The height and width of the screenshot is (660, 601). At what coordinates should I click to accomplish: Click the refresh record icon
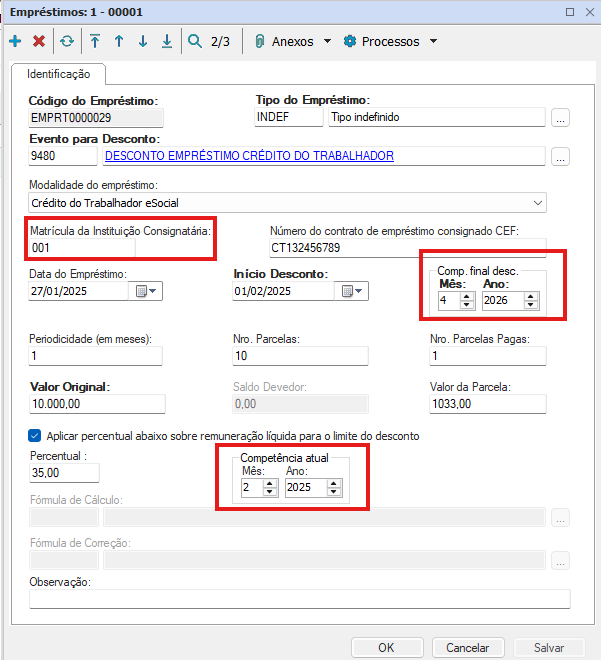coord(66,42)
